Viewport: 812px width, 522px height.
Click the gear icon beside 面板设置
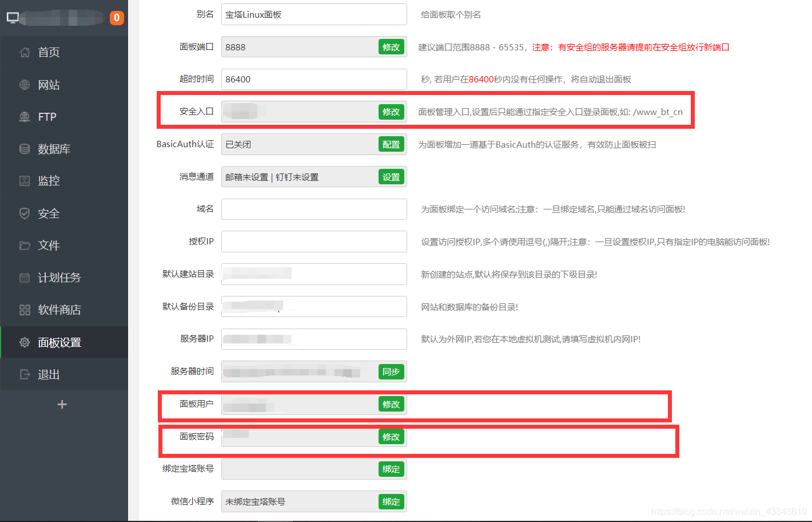pyautogui.click(x=25, y=342)
